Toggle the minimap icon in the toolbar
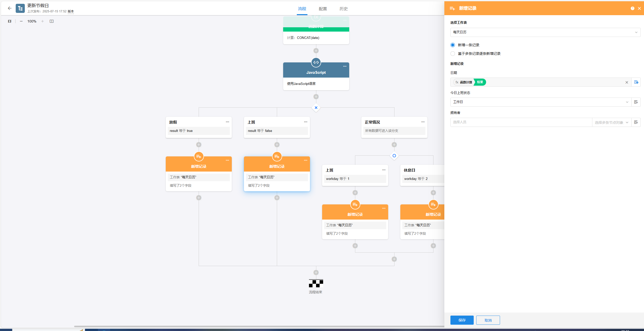 [x=10, y=21]
